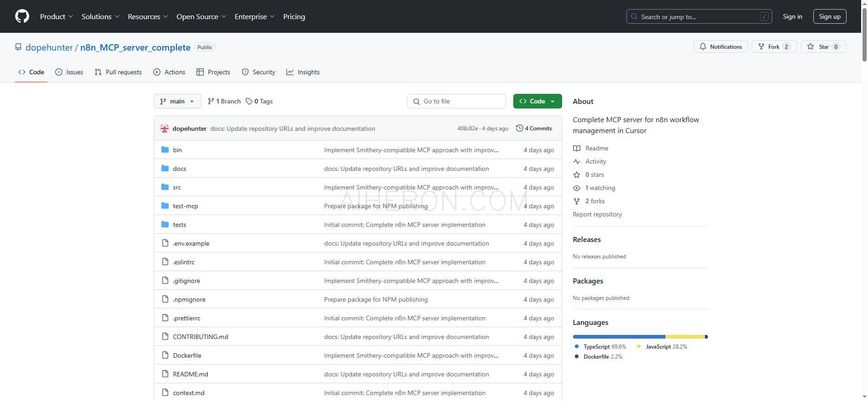868x401 pixels.
Task: Star this repository
Action: tap(824, 46)
